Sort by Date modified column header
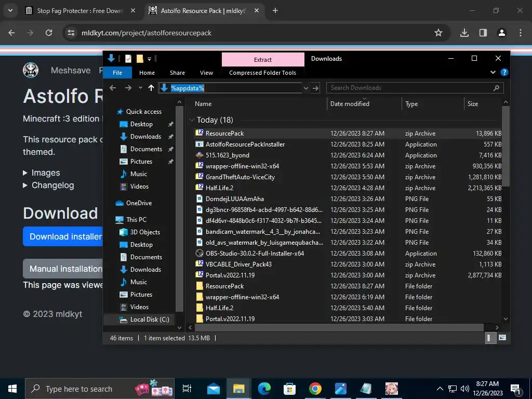Screen dimensions: 532x399 tap(350, 104)
